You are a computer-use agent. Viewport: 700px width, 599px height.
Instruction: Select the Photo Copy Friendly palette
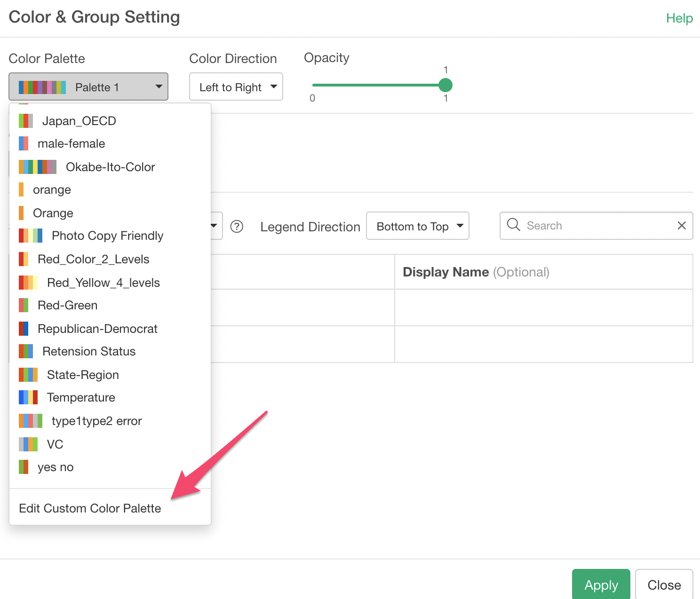click(110, 236)
